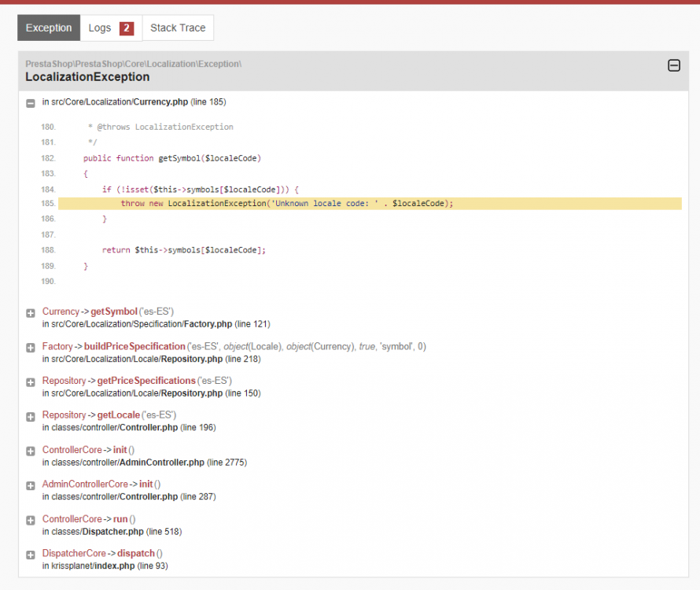Collapse the LocalizationException panel with minus icon
This screenshot has width=700, height=590.
point(674,65)
